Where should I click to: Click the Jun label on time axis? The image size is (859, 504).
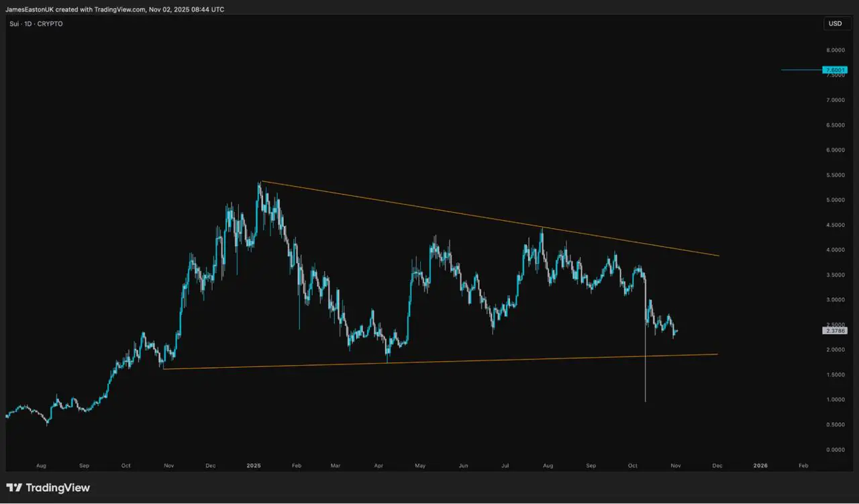click(x=462, y=465)
